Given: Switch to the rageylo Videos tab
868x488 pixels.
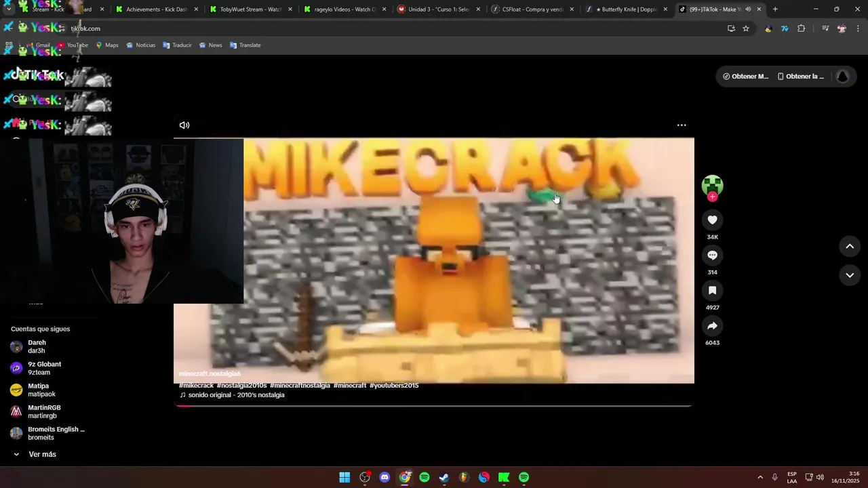Looking at the screenshot, I should click(344, 9).
